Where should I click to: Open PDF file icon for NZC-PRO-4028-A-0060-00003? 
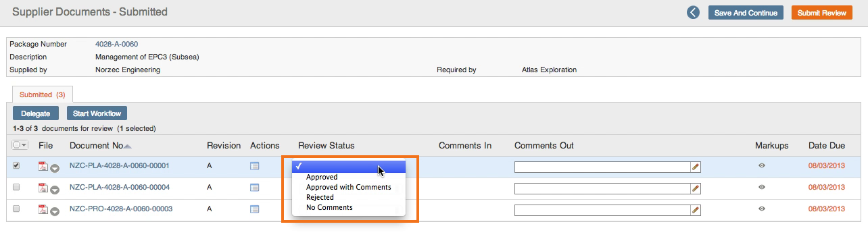pos(43,209)
